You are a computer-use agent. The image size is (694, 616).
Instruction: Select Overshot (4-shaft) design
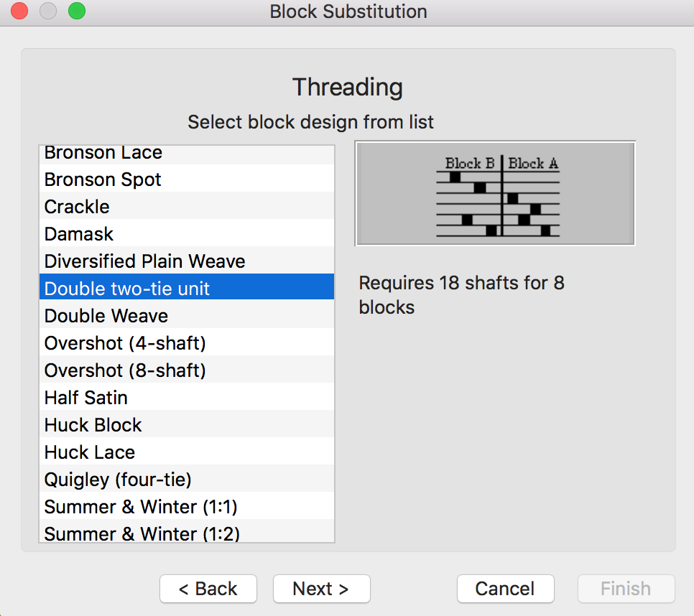(x=125, y=343)
